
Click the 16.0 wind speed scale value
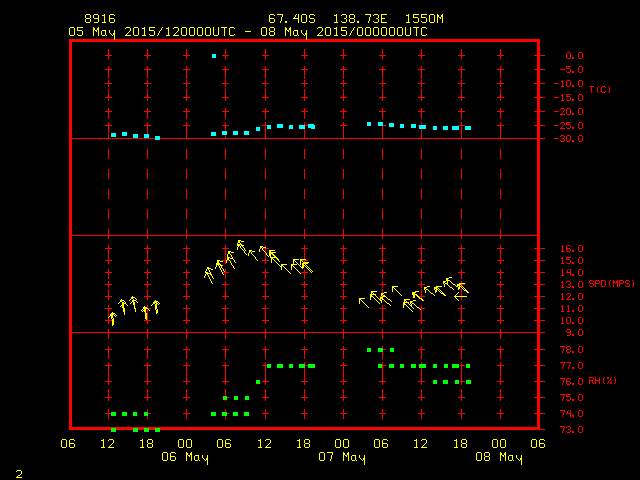[571, 248]
